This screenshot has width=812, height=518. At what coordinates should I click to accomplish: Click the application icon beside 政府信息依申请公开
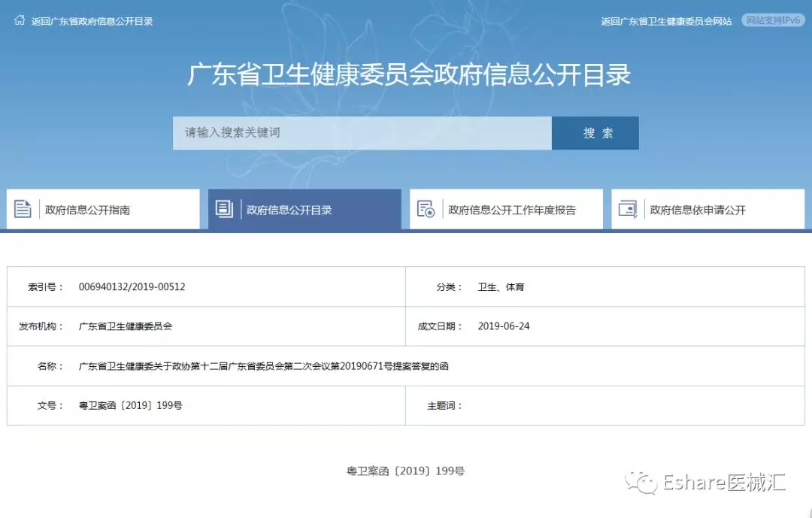coord(627,210)
